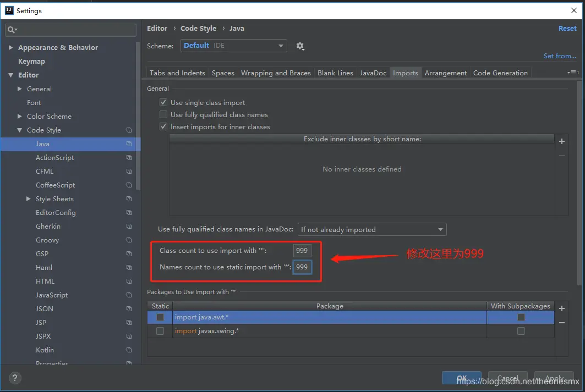Check With Subpackages for javax.swing
The height and width of the screenshot is (392, 585).
coord(521,331)
